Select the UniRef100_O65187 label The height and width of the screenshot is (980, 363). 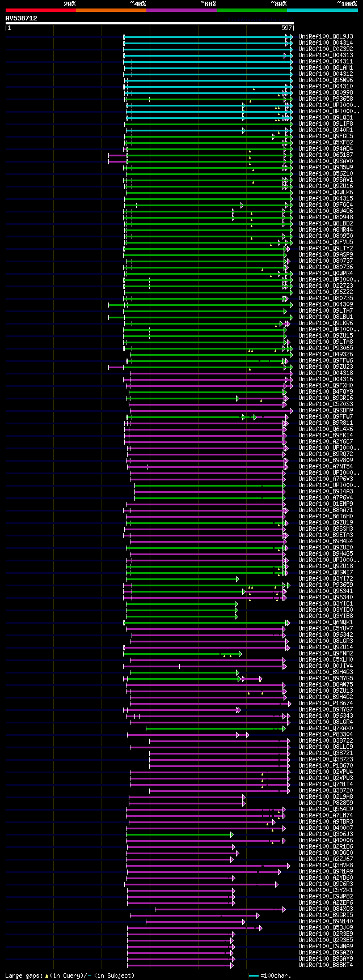326,155
